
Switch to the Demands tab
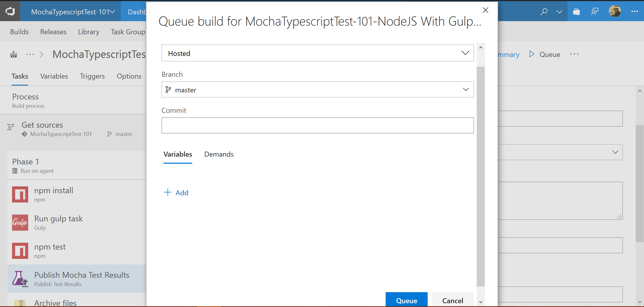point(219,154)
